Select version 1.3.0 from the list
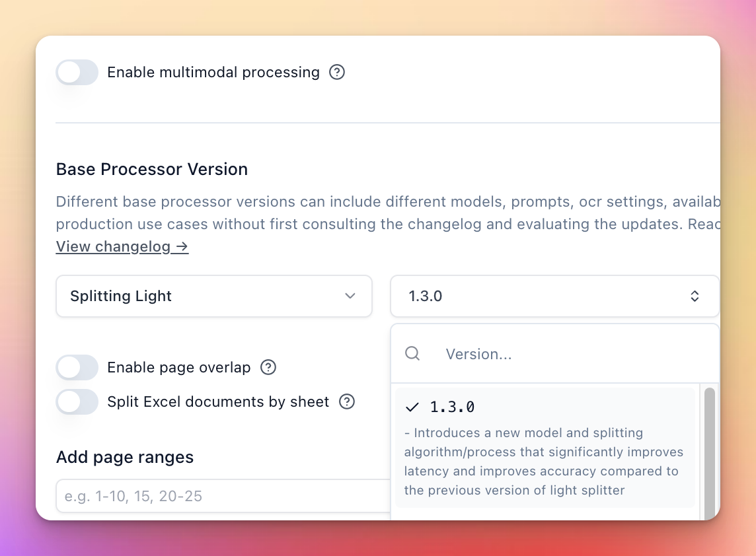This screenshot has width=756, height=556. [545, 448]
